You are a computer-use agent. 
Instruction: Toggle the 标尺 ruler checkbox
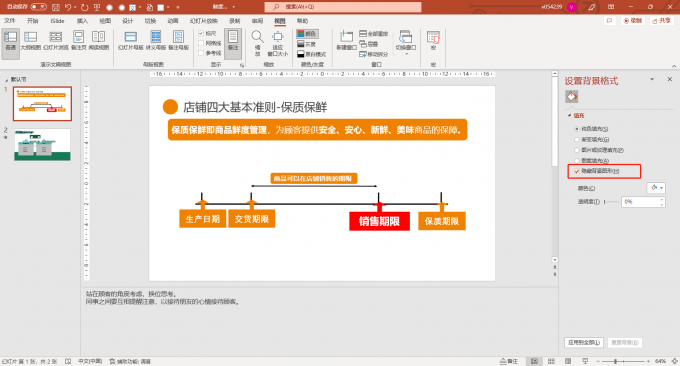(x=201, y=33)
